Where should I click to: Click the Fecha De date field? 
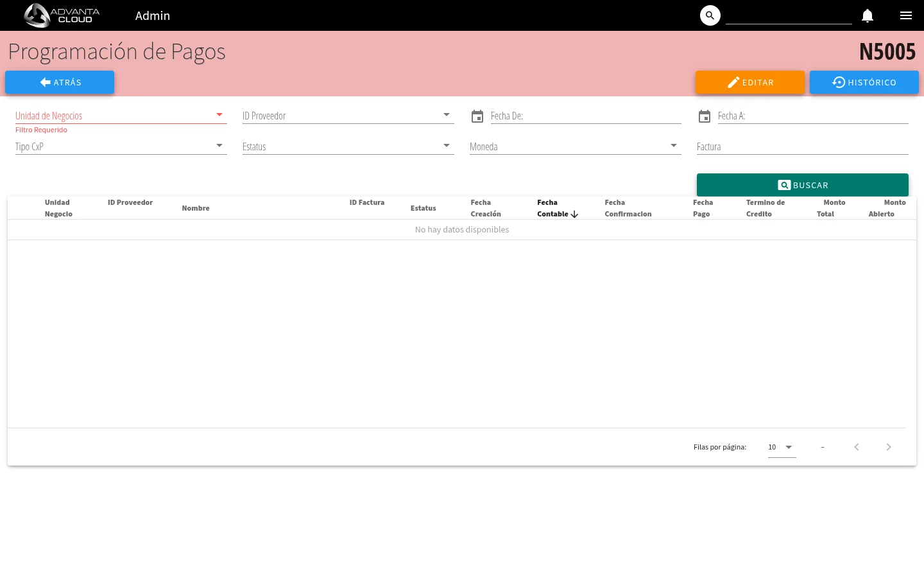tap(586, 116)
